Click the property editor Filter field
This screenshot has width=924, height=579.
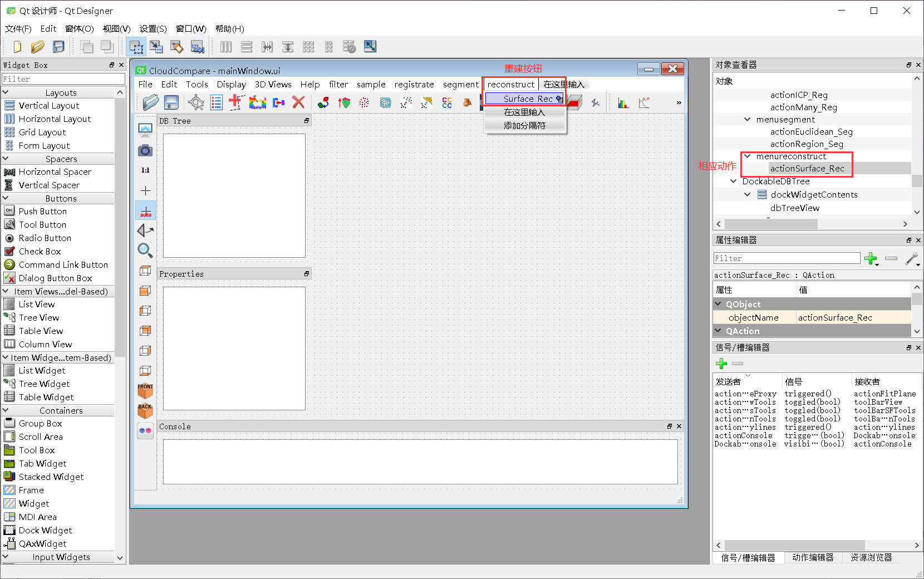point(787,258)
